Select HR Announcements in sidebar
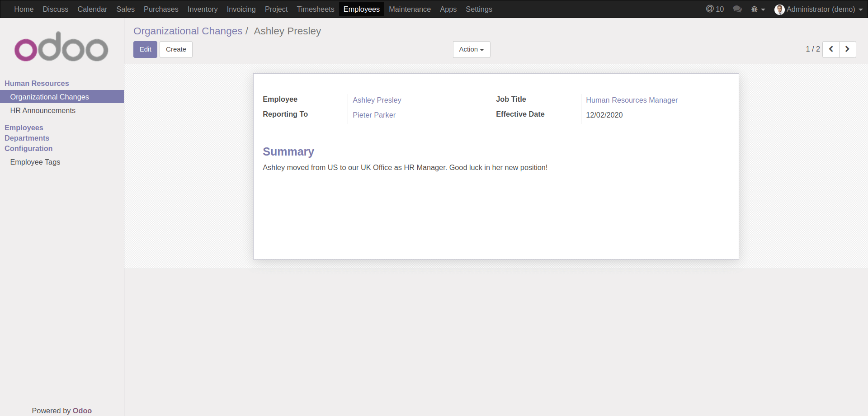Image resolution: width=868 pixels, height=416 pixels. pyautogui.click(x=42, y=110)
